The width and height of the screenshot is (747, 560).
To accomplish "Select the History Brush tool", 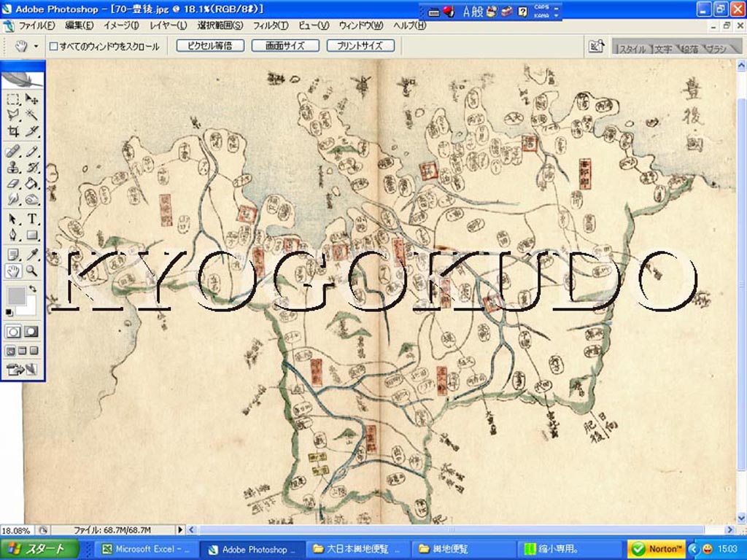I will coord(31,168).
